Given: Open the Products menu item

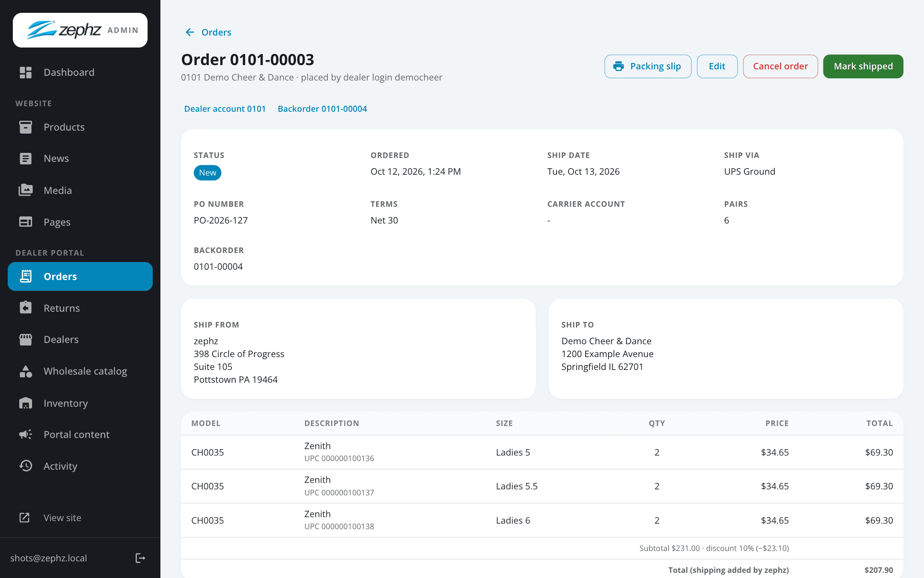Looking at the screenshot, I should coord(80,127).
